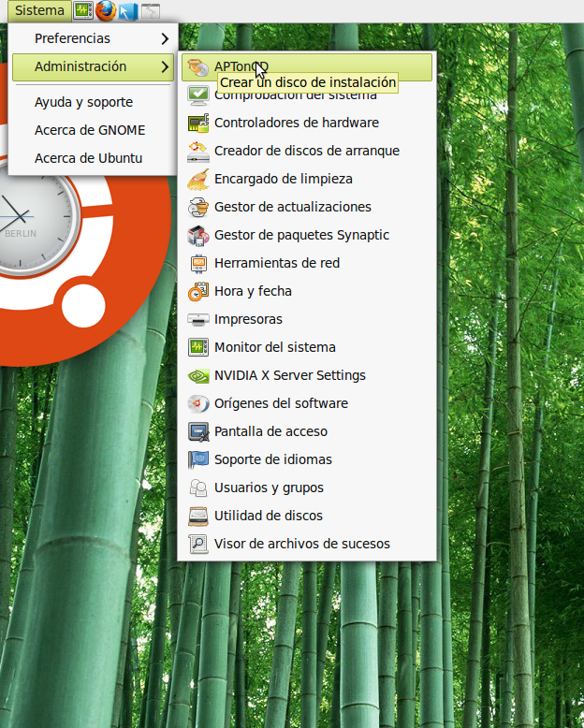Click the hard drive icon for Utilidad de discos

coord(198,517)
